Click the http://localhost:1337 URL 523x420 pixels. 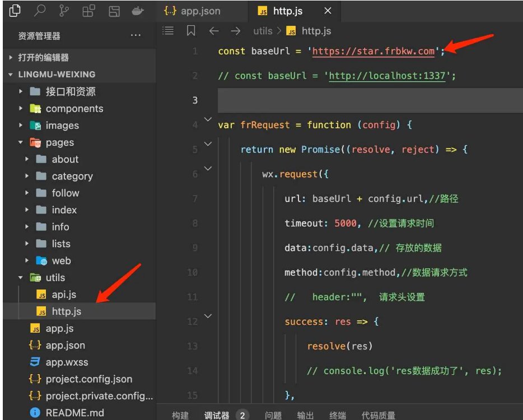tap(387, 76)
